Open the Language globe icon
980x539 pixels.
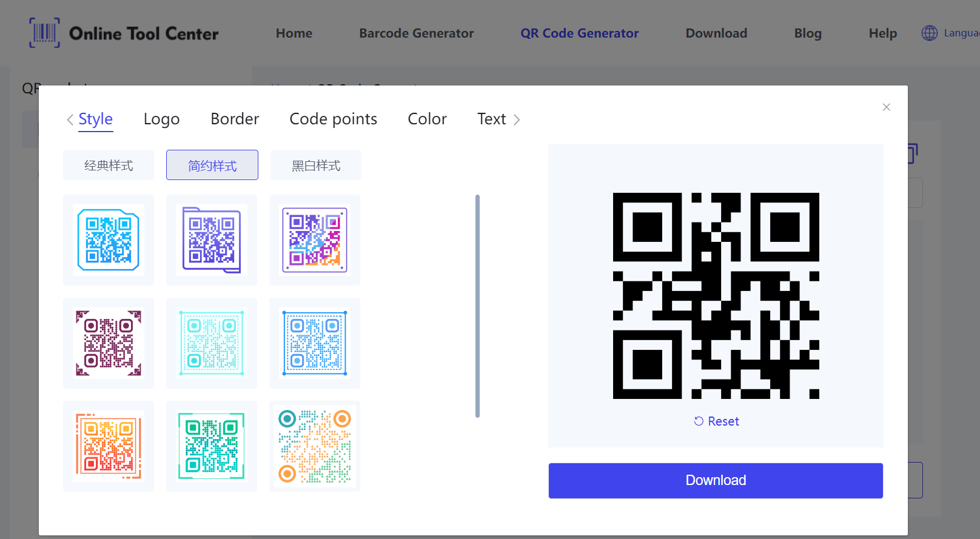coord(929,33)
